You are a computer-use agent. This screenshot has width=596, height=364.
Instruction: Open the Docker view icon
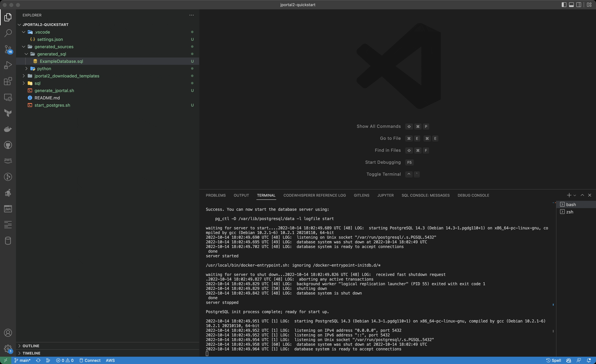tap(8, 129)
